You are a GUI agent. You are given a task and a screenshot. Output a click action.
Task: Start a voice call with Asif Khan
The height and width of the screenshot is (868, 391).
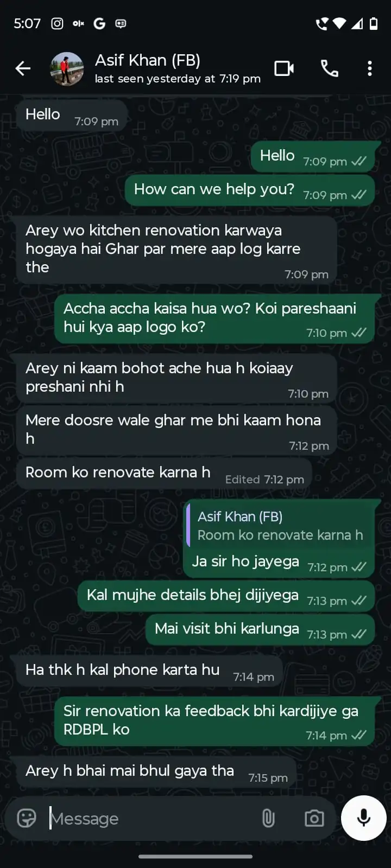tap(330, 68)
